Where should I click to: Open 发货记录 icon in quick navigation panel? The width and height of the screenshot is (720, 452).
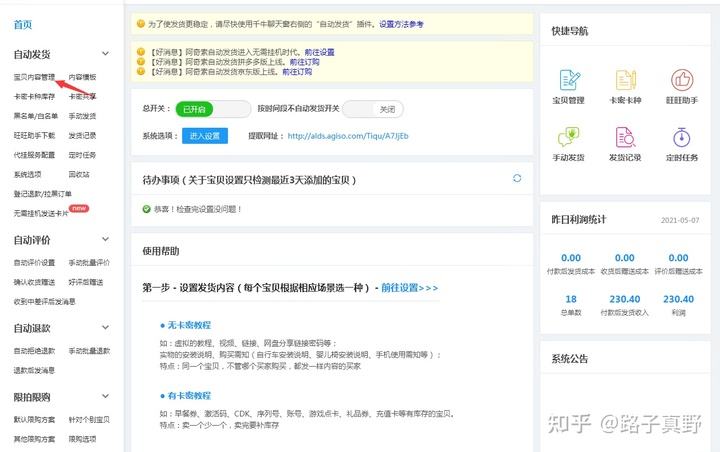625,137
